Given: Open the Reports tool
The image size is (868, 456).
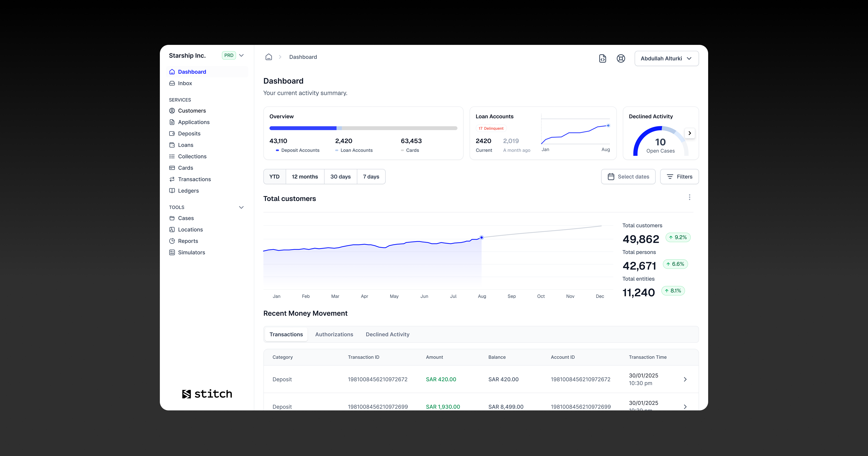Looking at the screenshot, I should coord(188,241).
